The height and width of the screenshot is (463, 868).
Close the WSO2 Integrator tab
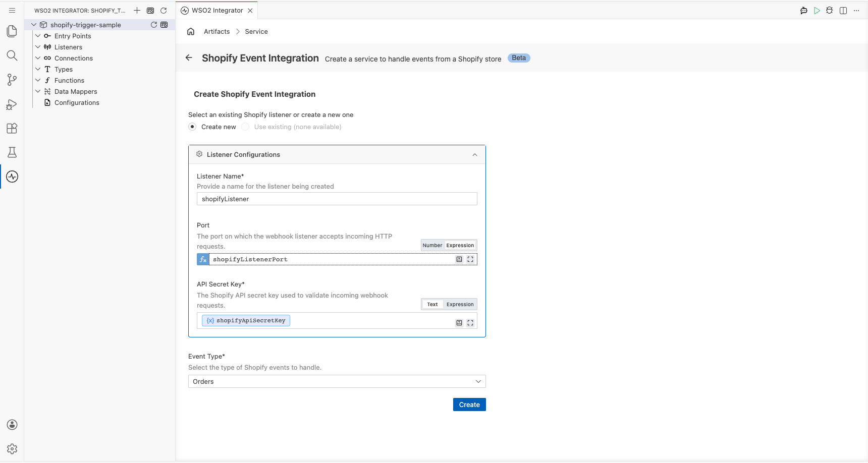tap(250, 11)
